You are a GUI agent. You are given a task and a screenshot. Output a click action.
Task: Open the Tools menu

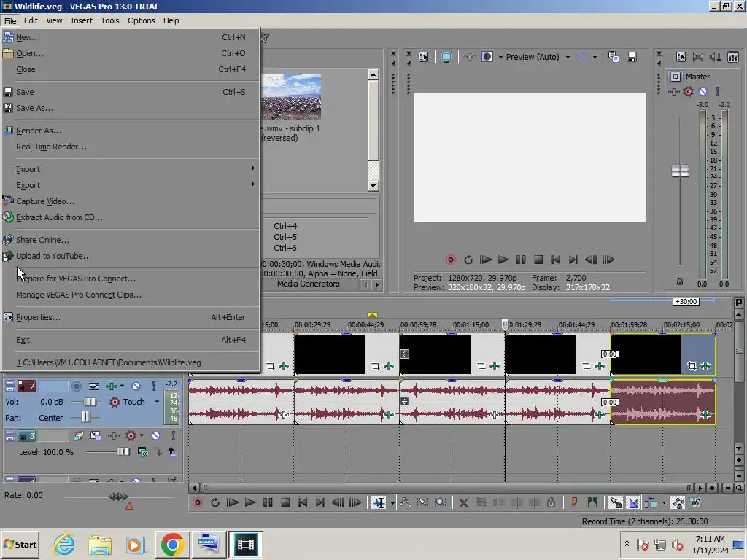[x=109, y=20]
